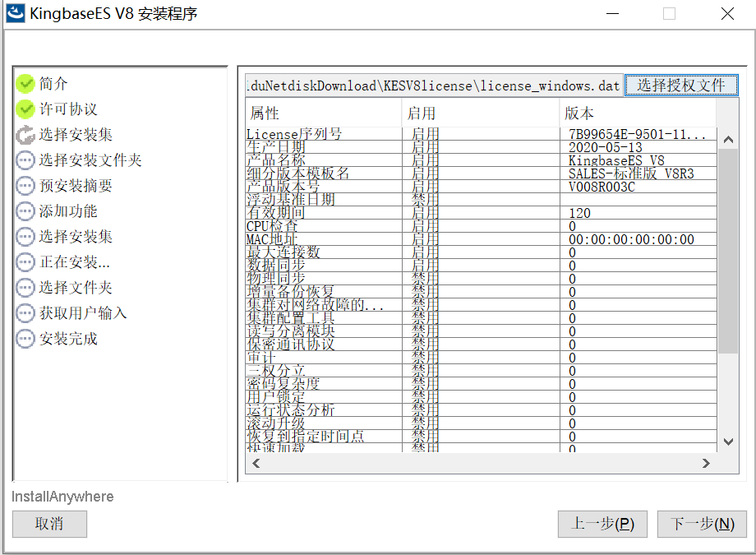Go back with 上一步(P) button
This screenshot has width=756, height=555.
602,524
